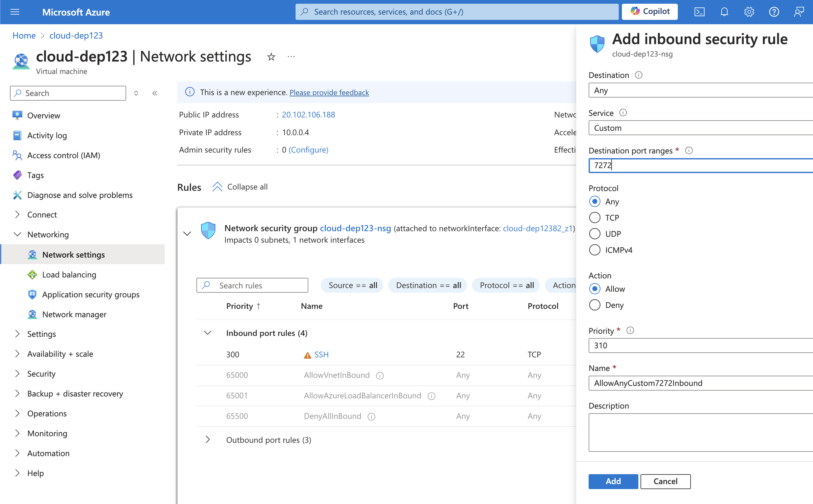Screen dimensions: 813x504
Task: Open the Service dropdown
Action: coord(701,128)
